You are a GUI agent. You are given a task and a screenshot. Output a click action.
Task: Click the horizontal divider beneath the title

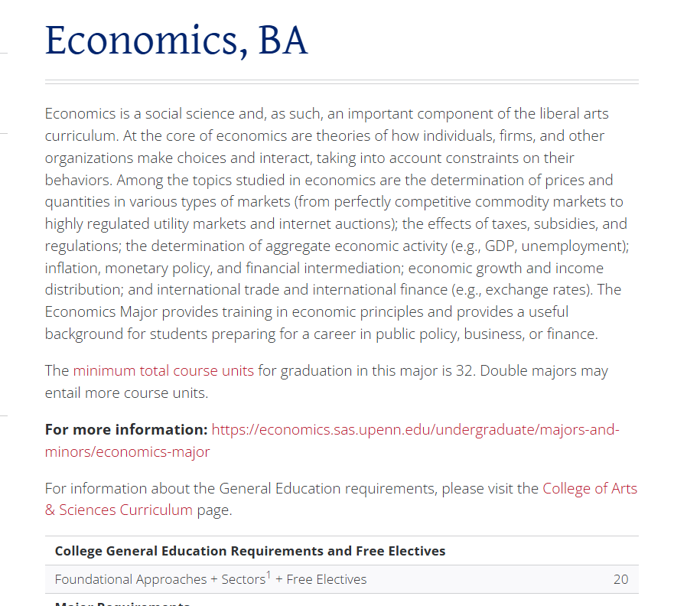[x=341, y=82]
